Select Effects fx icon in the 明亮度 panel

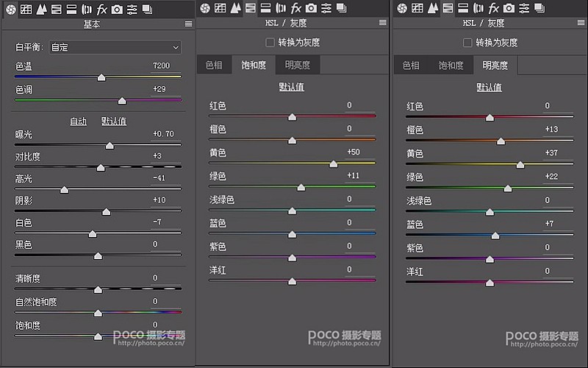pos(493,8)
